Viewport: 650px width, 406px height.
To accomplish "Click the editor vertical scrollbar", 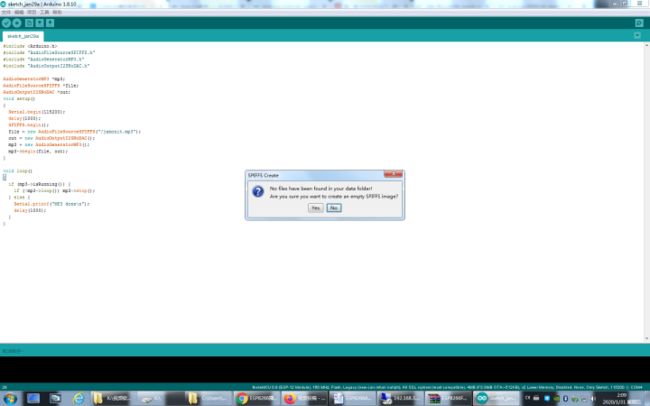I will pos(647,192).
